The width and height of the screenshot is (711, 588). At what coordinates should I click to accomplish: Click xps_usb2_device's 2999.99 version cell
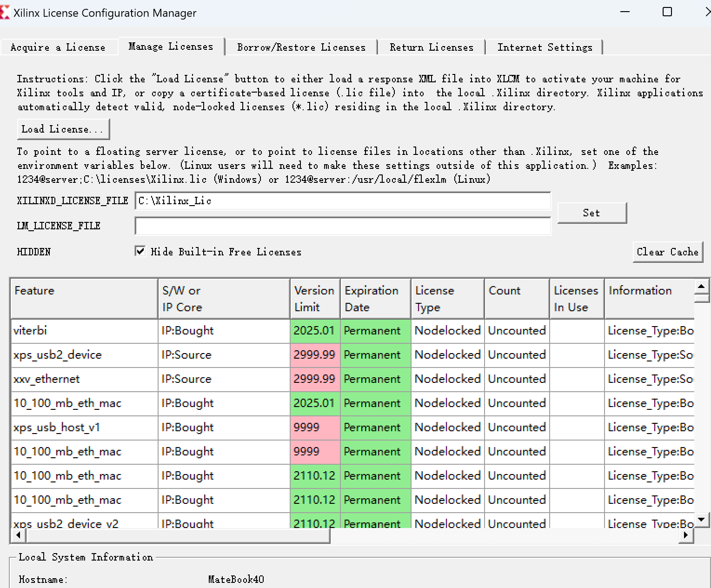click(315, 355)
